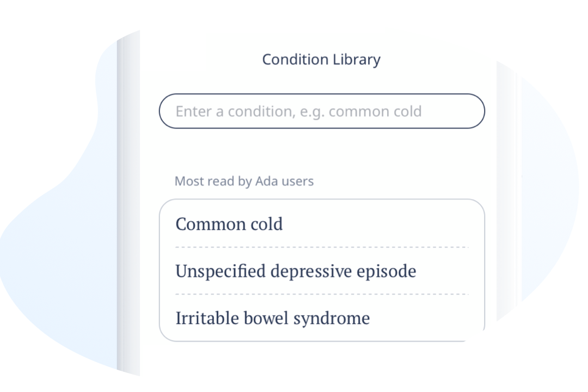
Task: Click the Condition Library heading
Action: (321, 59)
